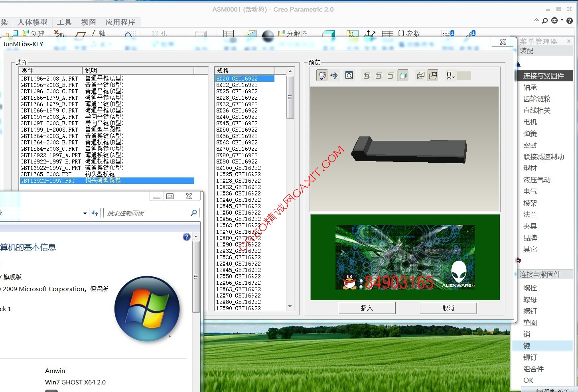This screenshot has height=392, width=578.
Task: Select spec 8X20_GBT16922
Action: (245, 79)
